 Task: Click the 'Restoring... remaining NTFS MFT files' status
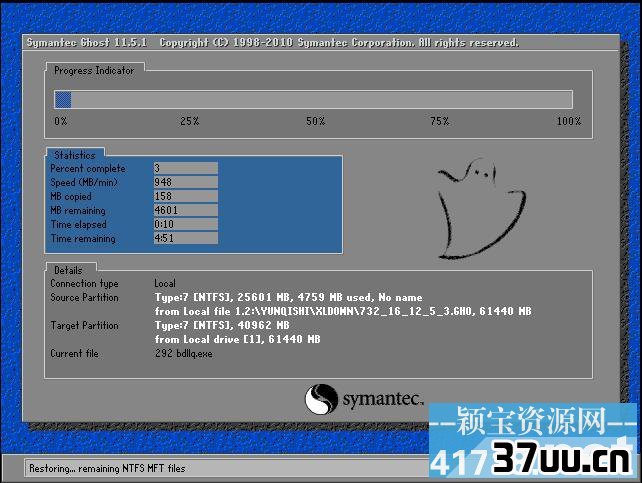107,468
